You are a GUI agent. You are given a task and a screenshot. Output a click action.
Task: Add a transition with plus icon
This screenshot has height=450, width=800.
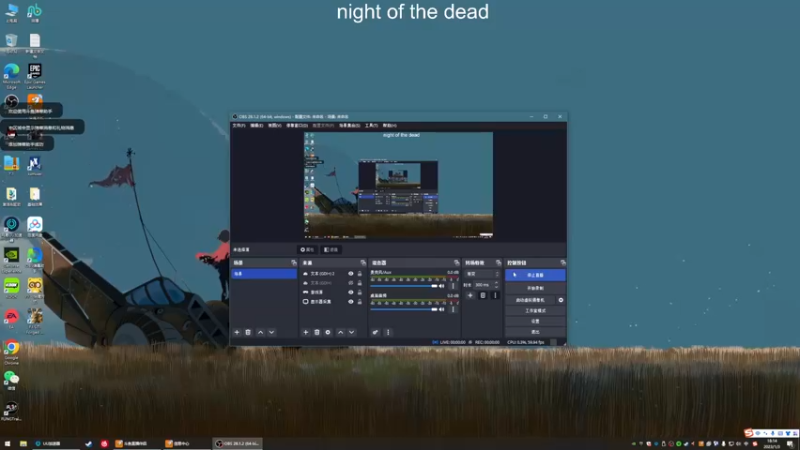470,295
